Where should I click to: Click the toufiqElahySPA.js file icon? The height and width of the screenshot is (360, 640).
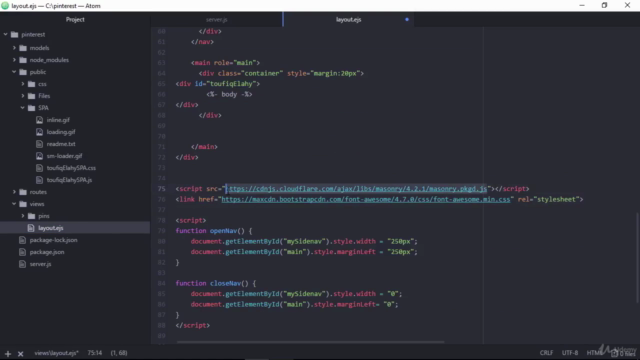point(40,180)
